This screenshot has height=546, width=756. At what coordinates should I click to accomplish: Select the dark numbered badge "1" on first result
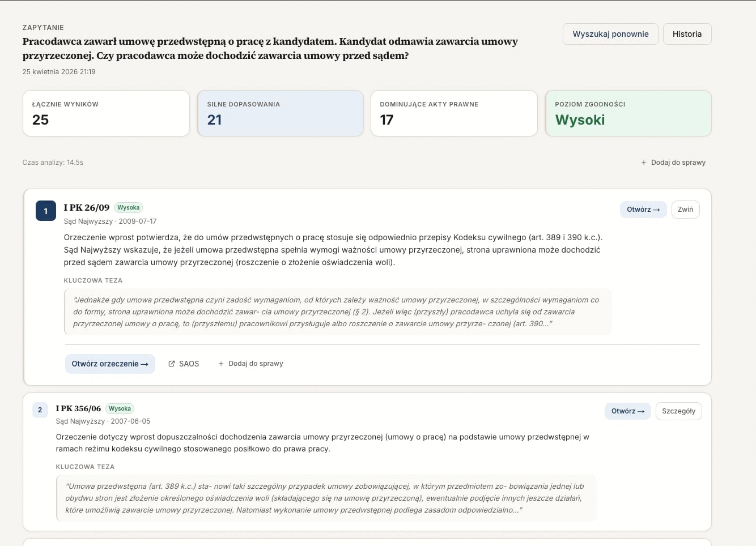[x=45, y=210]
